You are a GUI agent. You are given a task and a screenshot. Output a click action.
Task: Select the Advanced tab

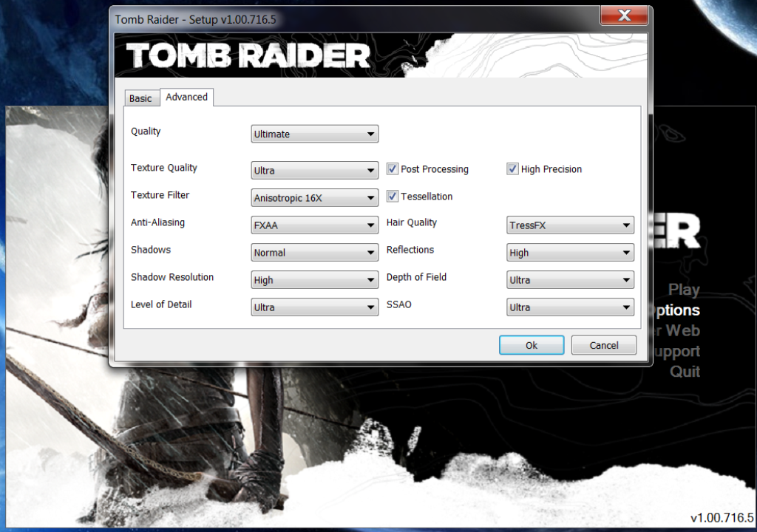pyautogui.click(x=186, y=97)
